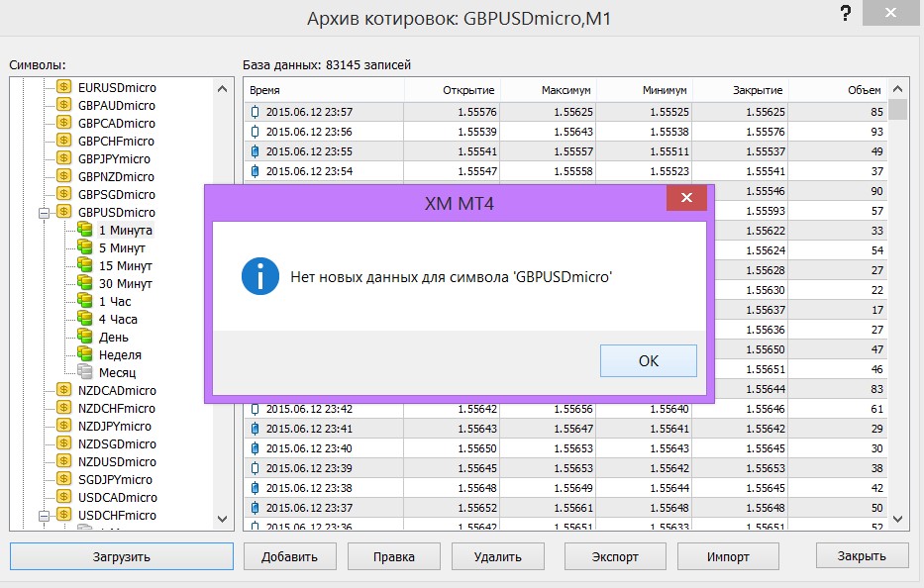Confirm the message with OK button
The image size is (924, 588).
(x=649, y=360)
